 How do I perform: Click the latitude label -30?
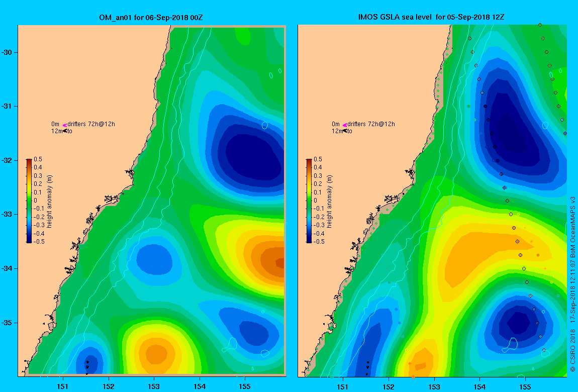[x=6, y=52]
